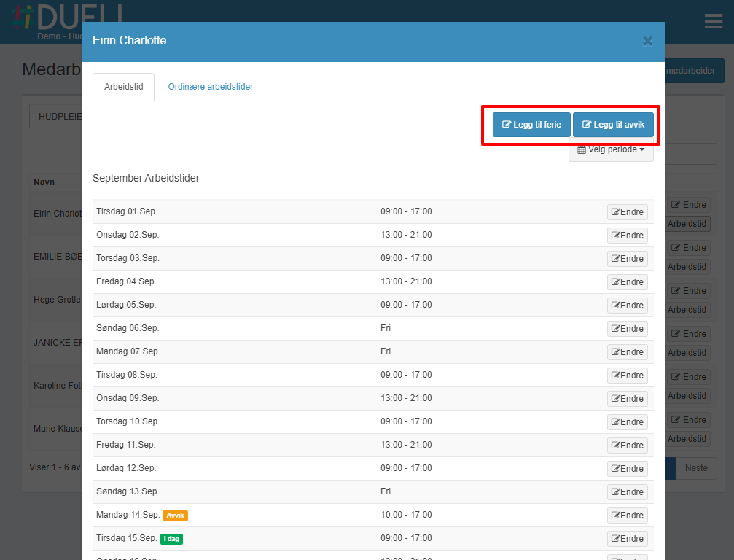
Task: Edit working hours for Søndag 13.Sep.
Action: pos(628,492)
